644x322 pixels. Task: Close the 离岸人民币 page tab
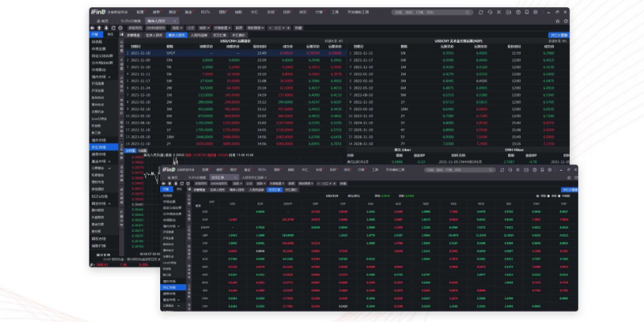[172, 19]
